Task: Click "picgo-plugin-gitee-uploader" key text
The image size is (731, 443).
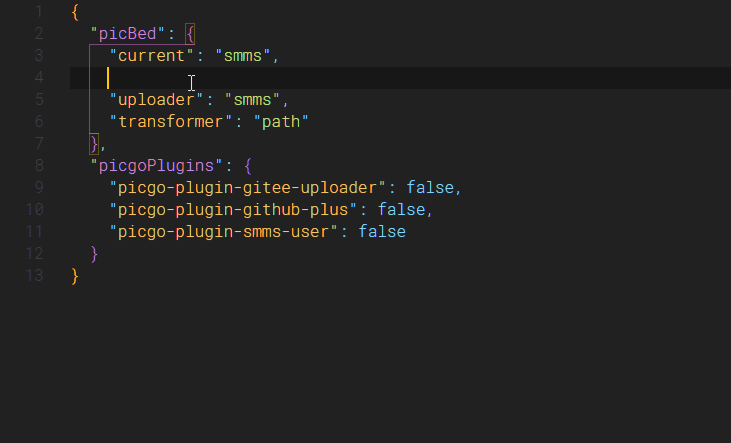Action: (247, 187)
